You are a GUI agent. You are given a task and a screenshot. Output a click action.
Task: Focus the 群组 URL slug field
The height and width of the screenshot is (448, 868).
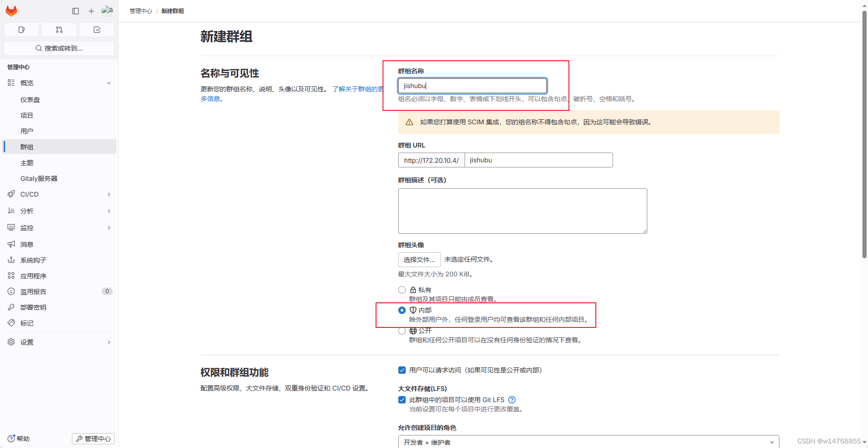point(538,160)
